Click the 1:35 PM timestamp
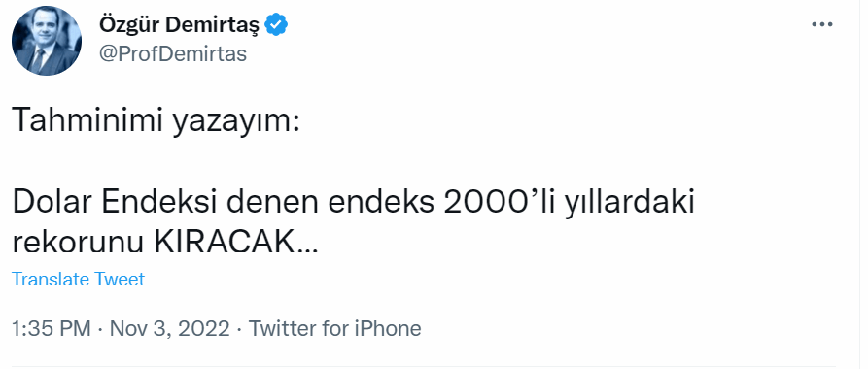The image size is (868, 369). tap(51, 328)
